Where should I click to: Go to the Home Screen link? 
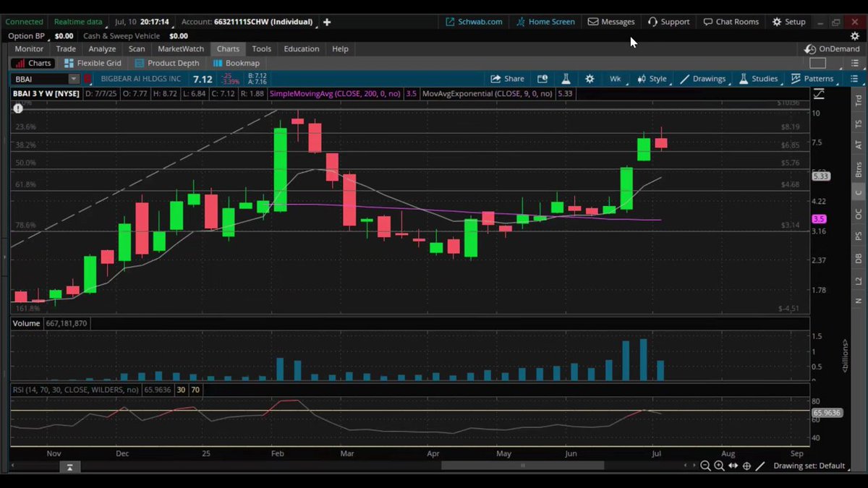point(545,22)
